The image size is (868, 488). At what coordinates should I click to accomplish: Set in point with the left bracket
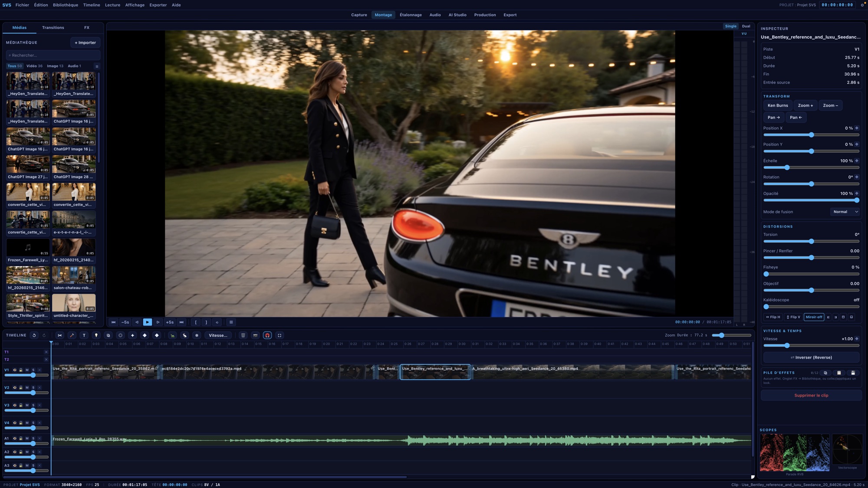(196, 322)
